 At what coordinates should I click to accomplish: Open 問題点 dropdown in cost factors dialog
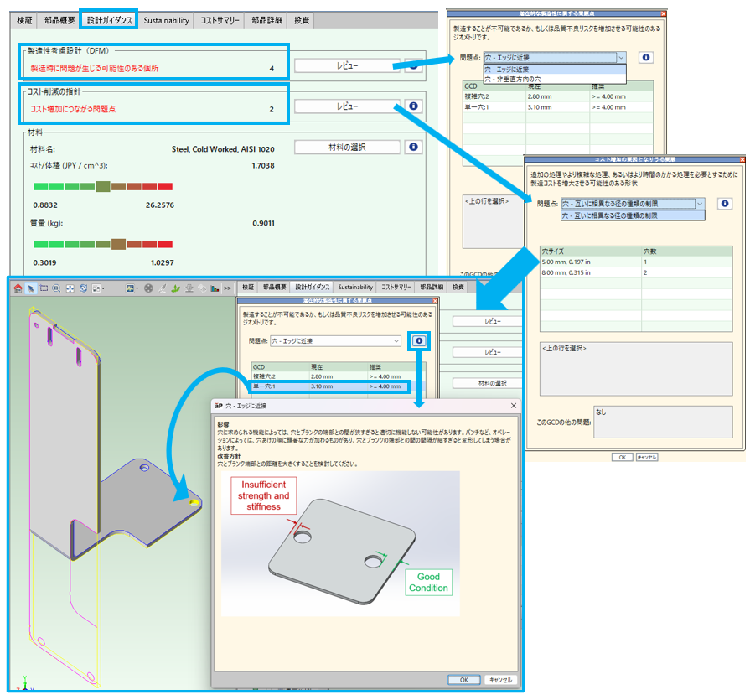pos(632,203)
